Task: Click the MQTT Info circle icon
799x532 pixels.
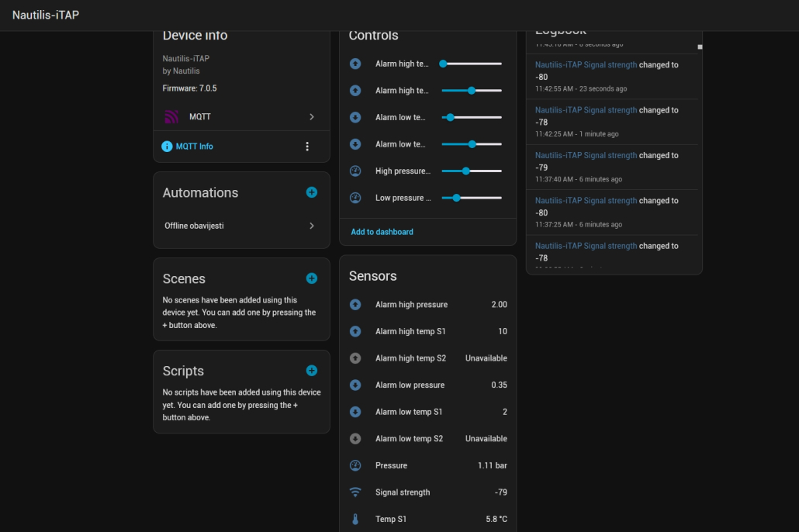Action: (167, 147)
